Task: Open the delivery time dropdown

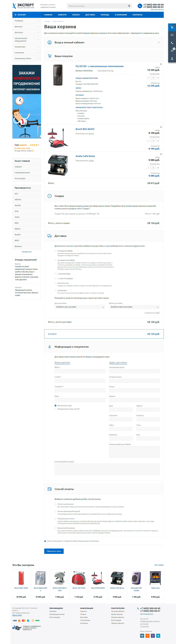Action: point(134,307)
